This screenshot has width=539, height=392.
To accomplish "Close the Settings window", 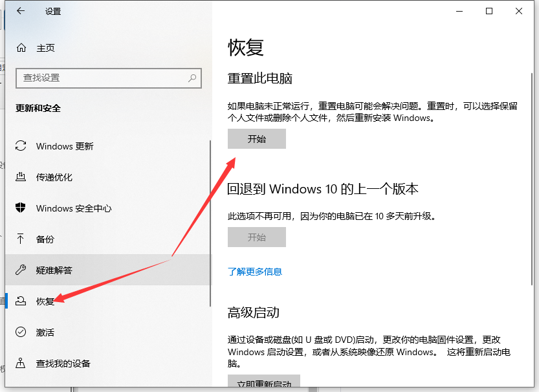I will click(519, 12).
